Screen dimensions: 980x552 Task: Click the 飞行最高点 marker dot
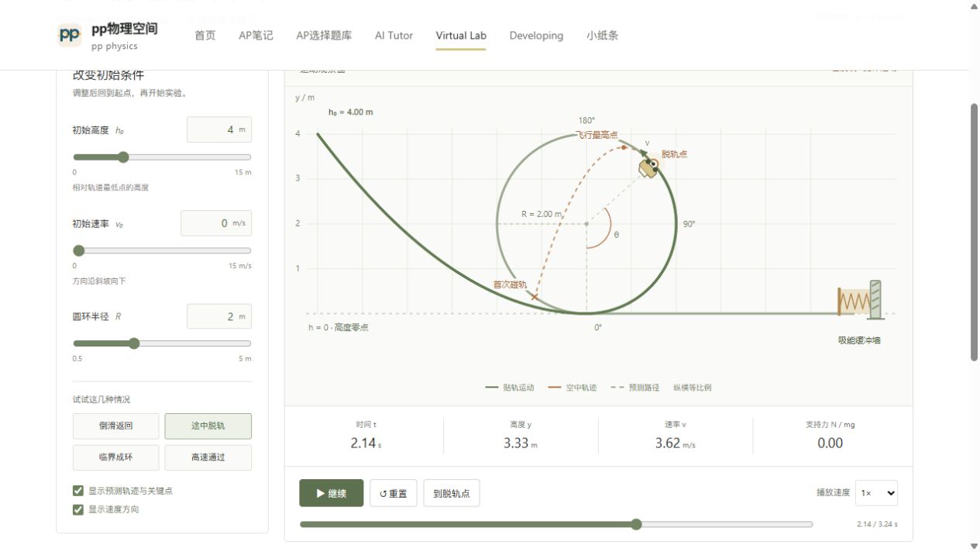click(x=624, y=147)
